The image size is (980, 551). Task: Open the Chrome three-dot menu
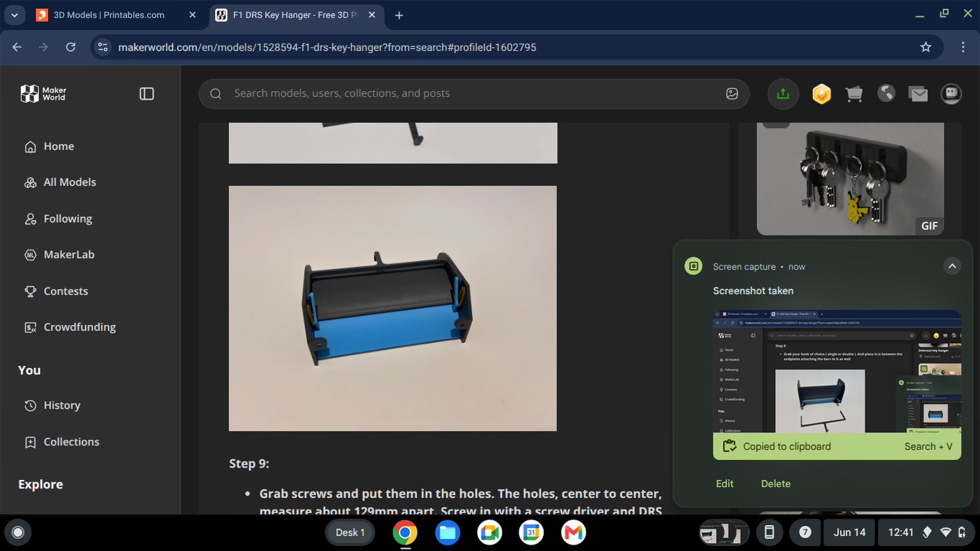pyautogui.click(x=963, y=47)
